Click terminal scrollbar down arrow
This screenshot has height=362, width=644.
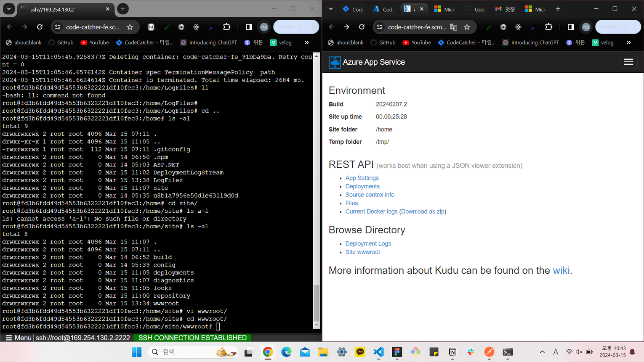coord(317,325)
